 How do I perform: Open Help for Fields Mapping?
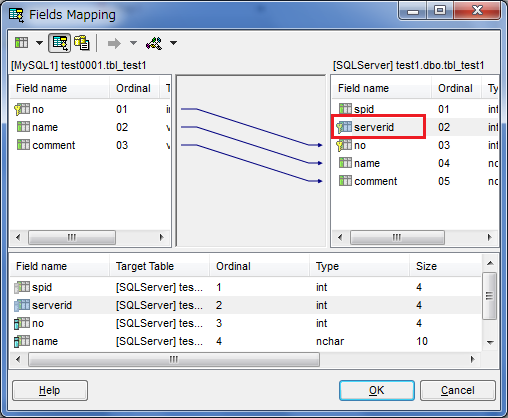click(x=50, y=390)
